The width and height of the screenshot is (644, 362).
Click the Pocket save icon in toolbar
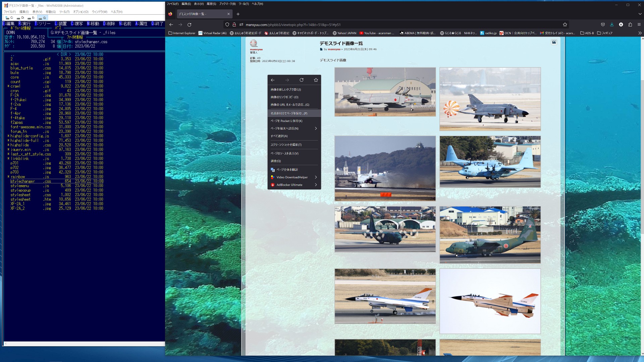(x=603, y=24)
